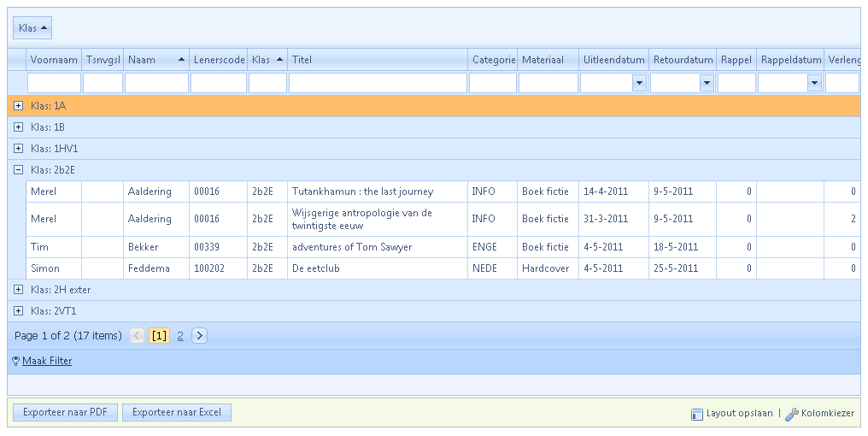
Task: Expand the Klas: 1B group
Action: (18, 127)
